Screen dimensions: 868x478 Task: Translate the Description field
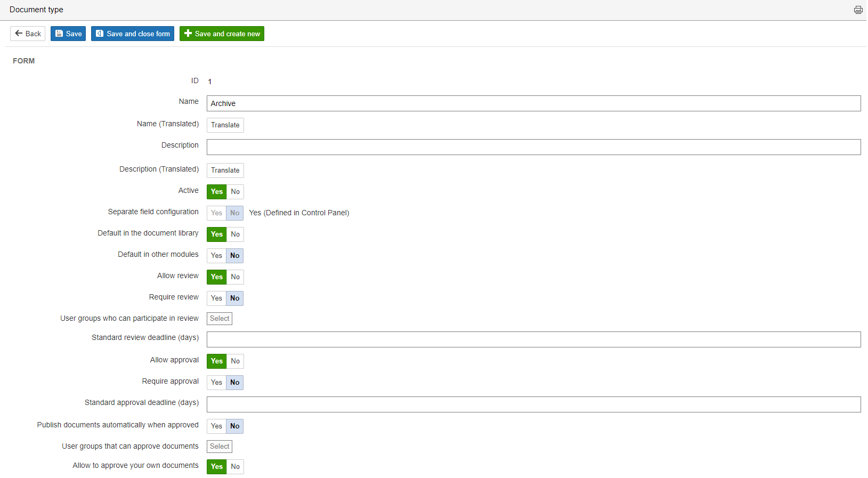(225, 171)
